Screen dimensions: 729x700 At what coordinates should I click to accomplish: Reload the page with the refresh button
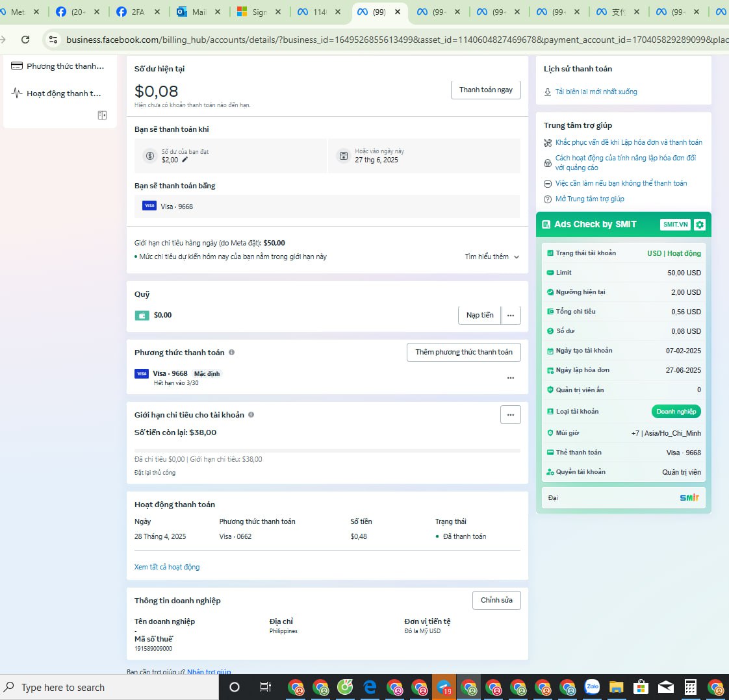coord(25,40)
